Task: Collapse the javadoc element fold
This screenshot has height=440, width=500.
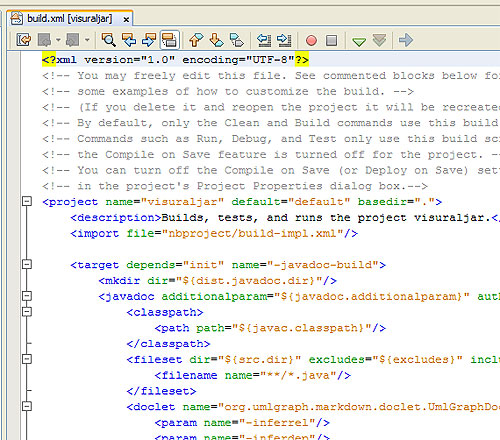Action: tap(27, 296)
